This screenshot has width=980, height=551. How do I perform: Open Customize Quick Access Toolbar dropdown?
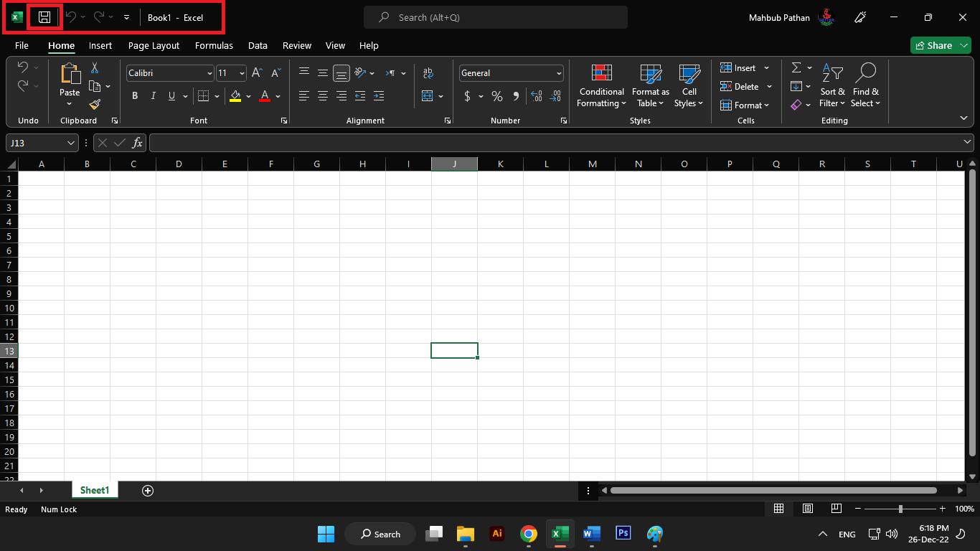coord(126,17)
